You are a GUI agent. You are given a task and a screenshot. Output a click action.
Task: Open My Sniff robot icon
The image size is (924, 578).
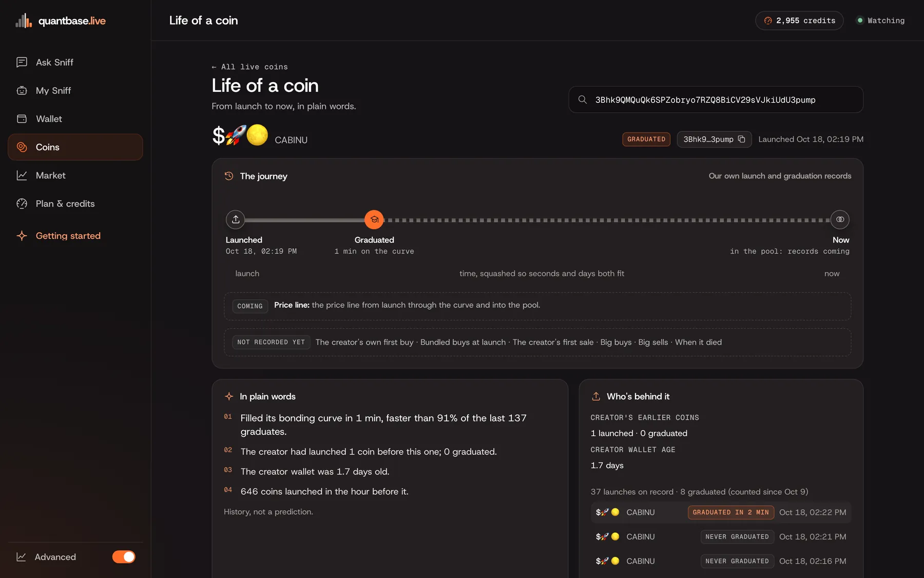point(22,90)
